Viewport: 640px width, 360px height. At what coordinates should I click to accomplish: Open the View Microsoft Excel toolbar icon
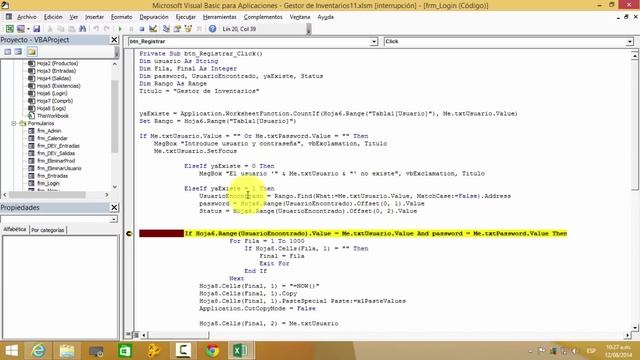pos(9,29)
